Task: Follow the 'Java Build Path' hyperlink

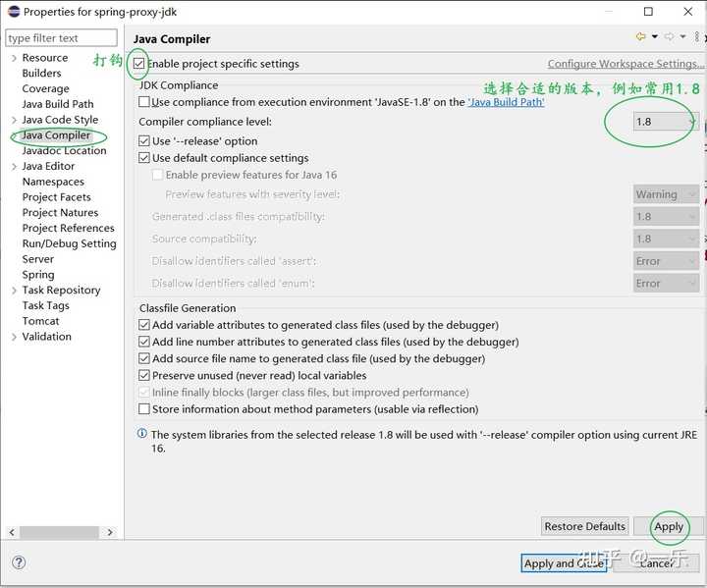Action: 506,102
